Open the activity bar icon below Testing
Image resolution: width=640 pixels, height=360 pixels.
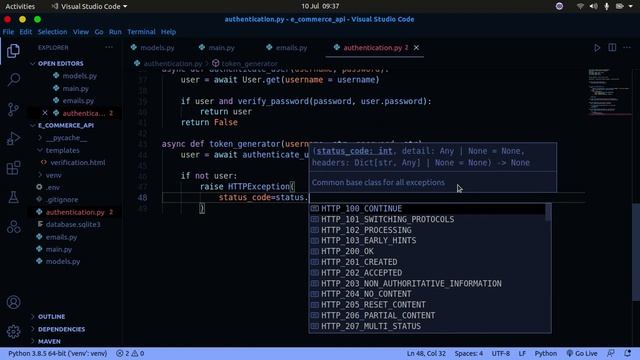(13, 227)
